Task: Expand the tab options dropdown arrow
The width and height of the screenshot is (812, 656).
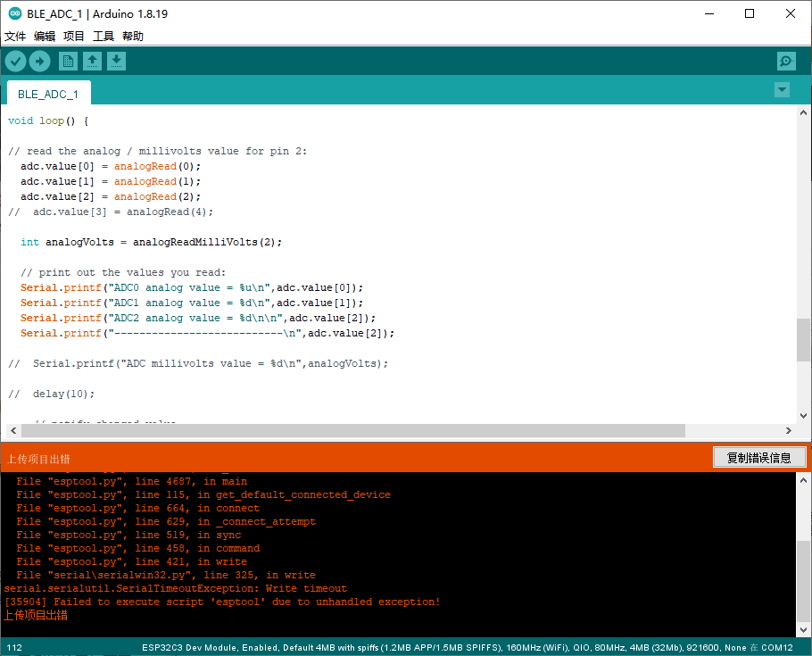Action: (782, 89)
